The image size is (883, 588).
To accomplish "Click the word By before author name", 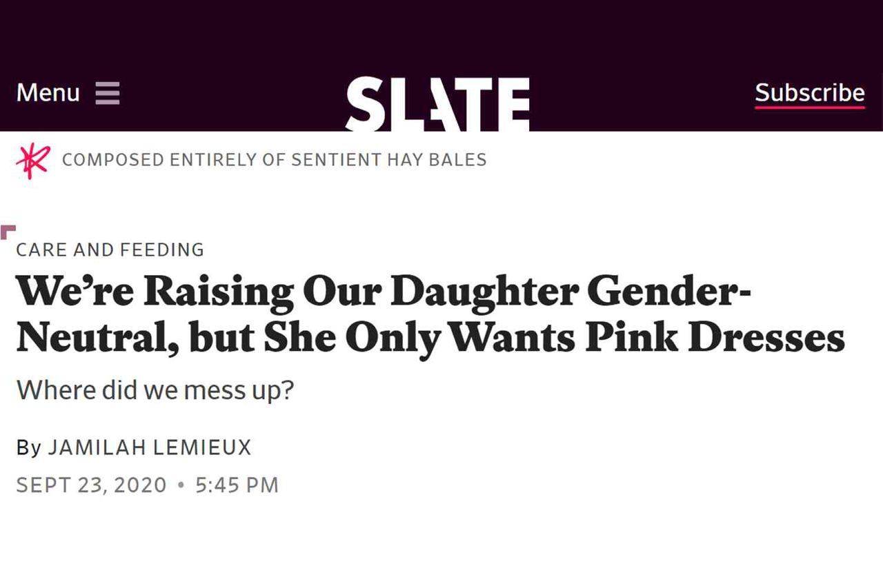I will click(29, 449).
